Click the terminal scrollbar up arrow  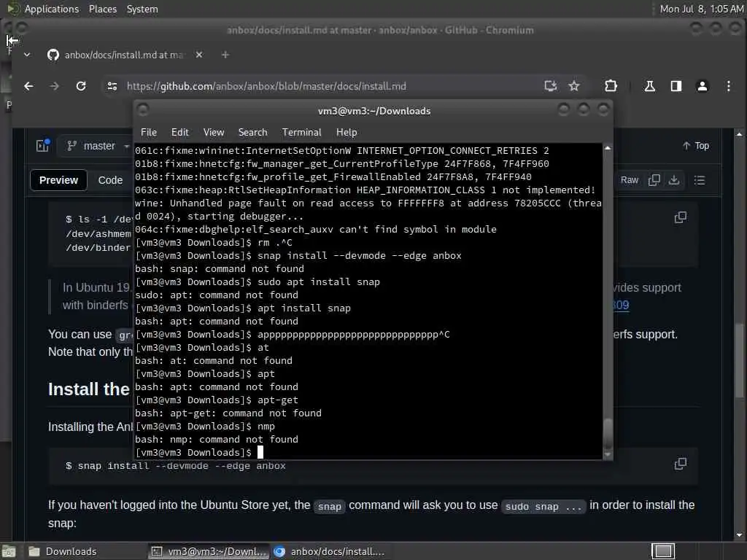click(x=608, y=149)
